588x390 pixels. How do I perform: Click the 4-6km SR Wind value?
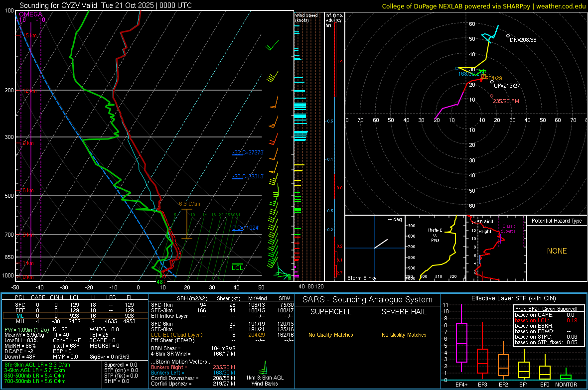click(x=193, y=354)
